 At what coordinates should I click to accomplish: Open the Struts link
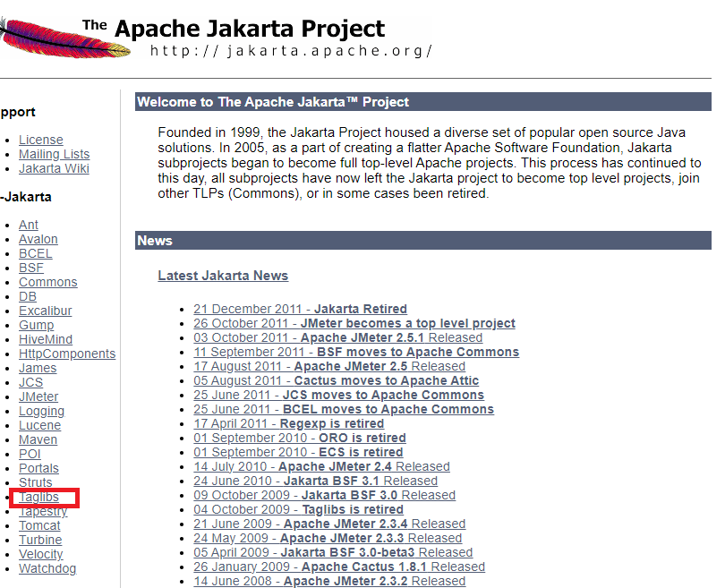point(36,482)
